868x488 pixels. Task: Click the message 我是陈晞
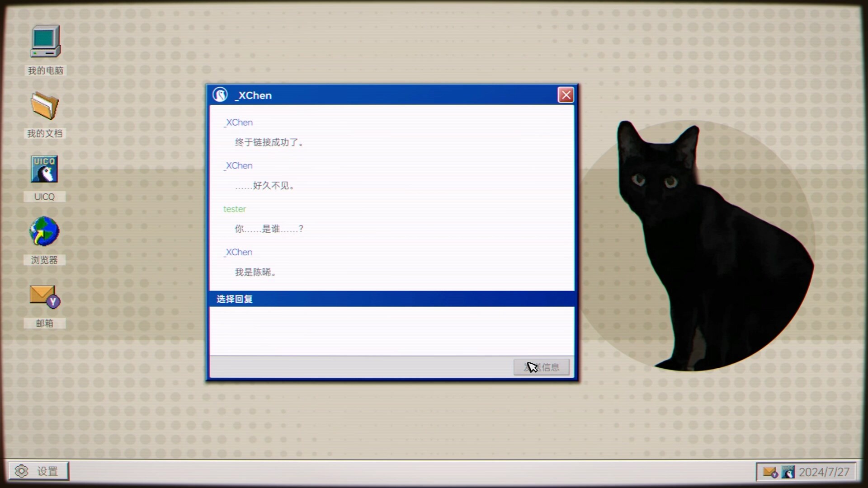point(255,272)
